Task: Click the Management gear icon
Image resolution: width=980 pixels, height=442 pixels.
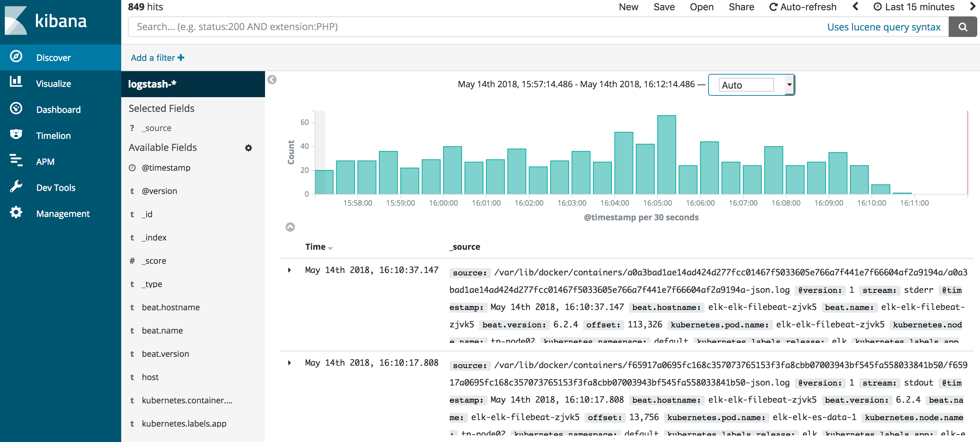Action: point(16,213)
